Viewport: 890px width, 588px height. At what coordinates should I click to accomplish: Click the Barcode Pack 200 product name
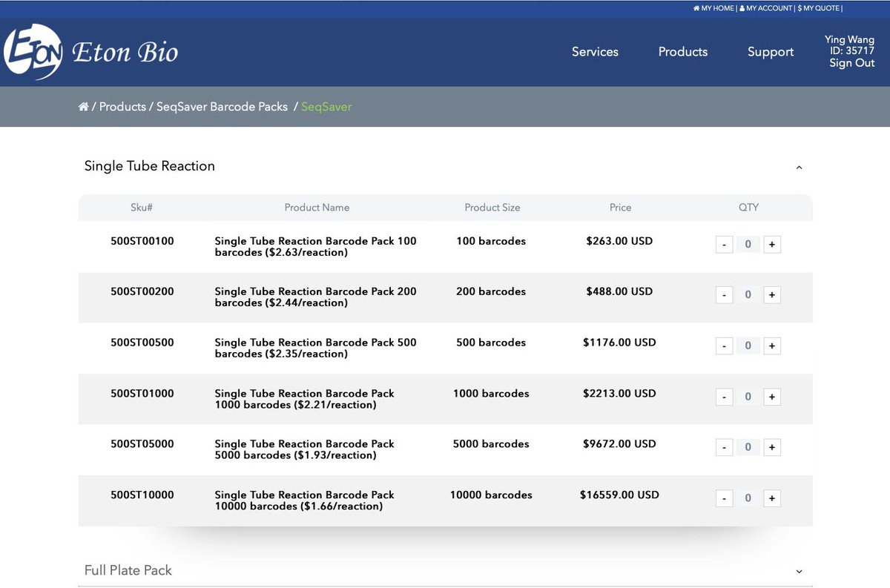pos(315,297)
